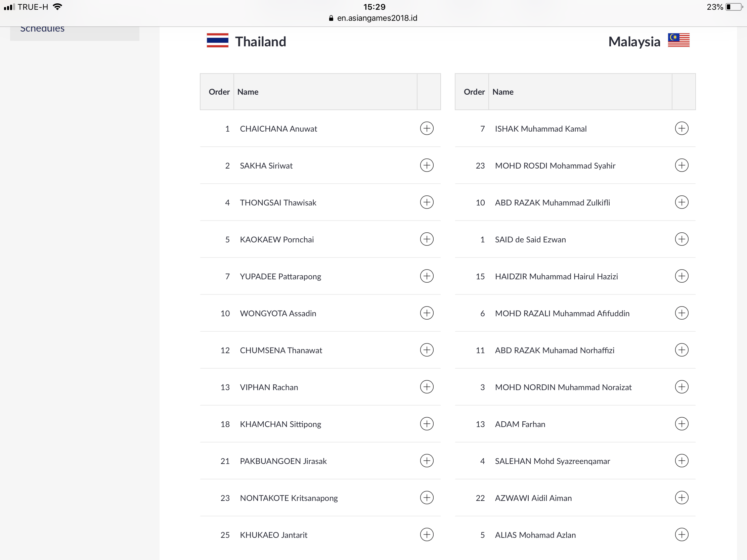The width and height of the screenshot is (747, 560).
Task: Expand details for CHAICHANA Anuwat
Action: coord(427,128)
